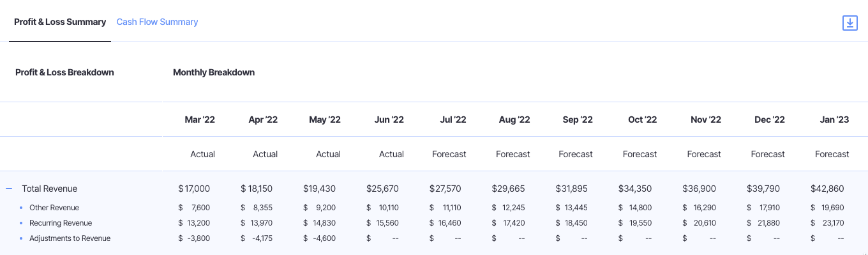This screenshot has height=255, width=868.
Task: Click the Jun '22 column header
Action: (389, 120)
